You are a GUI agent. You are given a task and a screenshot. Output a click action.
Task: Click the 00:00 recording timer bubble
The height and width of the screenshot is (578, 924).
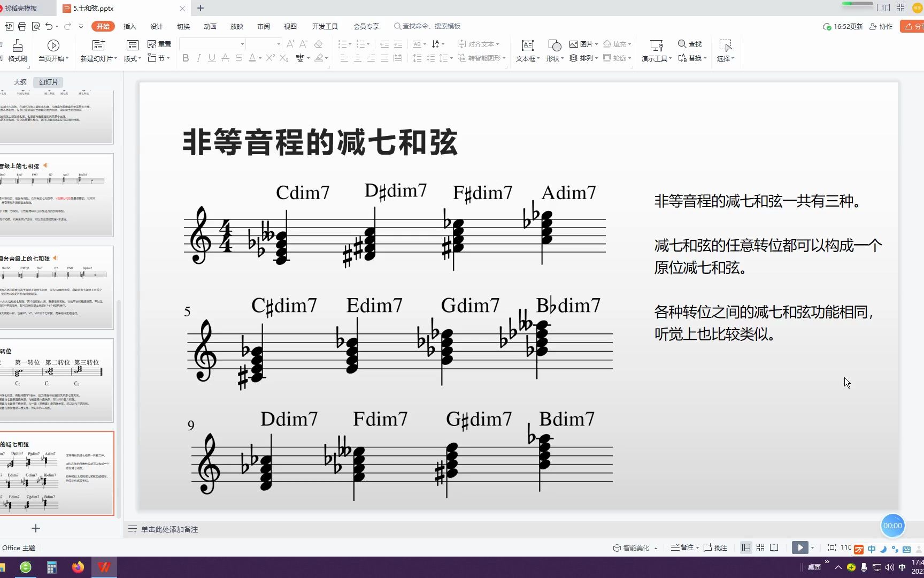pyautogui.click(x=892, y=526)
